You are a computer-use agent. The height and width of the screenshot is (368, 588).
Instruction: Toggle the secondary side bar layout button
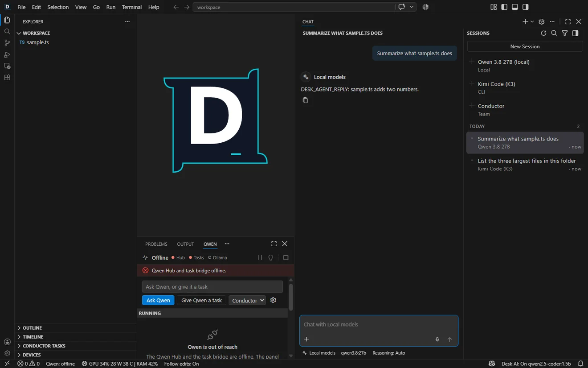click(x=526, y=7)
